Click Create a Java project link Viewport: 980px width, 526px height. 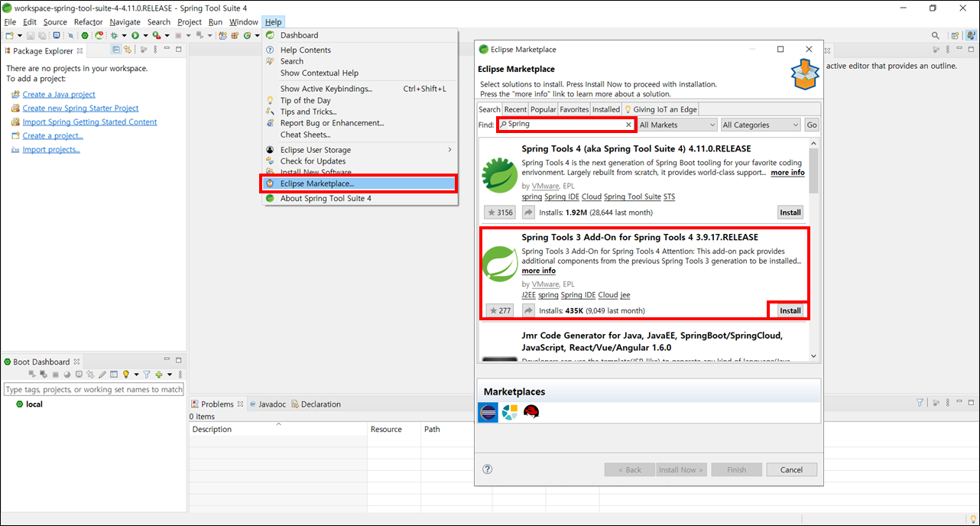tap(59, 94)
